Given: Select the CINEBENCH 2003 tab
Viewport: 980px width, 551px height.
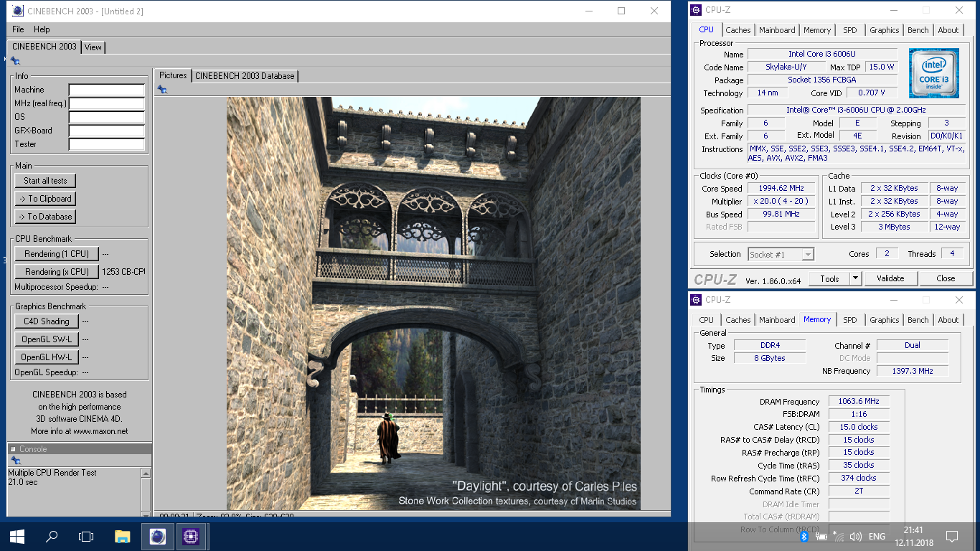Looking at the screenshot, I should (44, 47).
